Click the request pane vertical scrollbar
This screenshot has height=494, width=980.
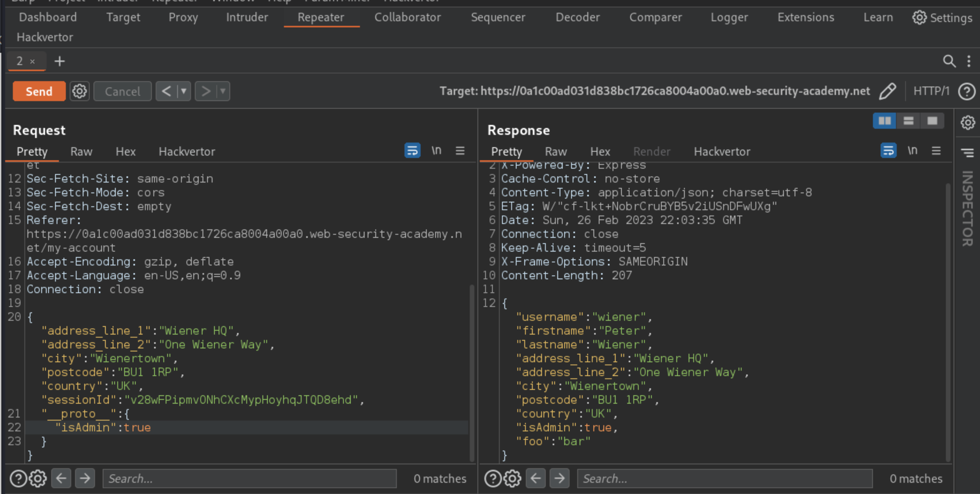click(472, 373)
